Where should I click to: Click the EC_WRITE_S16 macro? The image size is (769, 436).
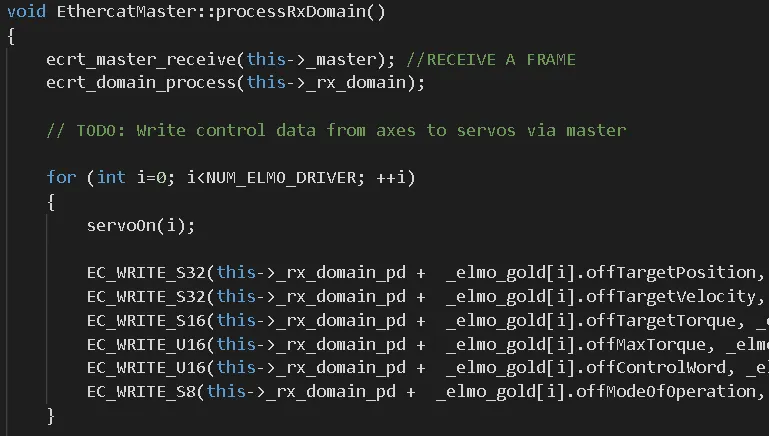(146, 320)
